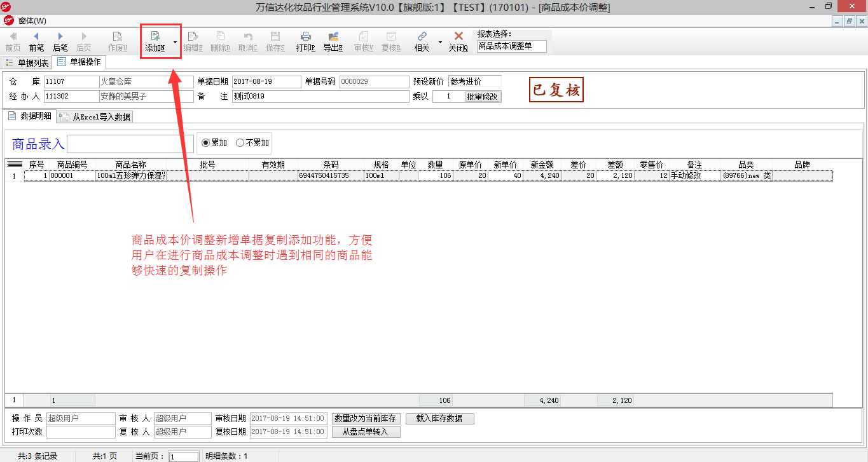Select the 从Excel导入数据 tab

(95, 117)
